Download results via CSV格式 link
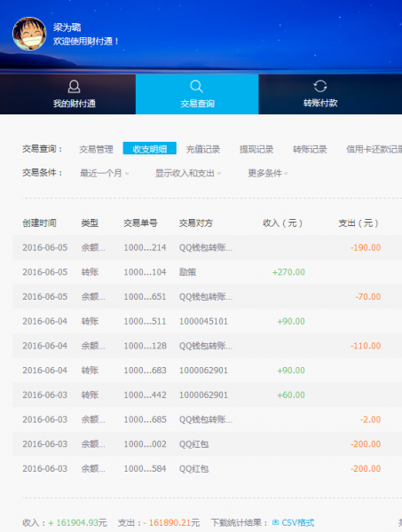This screenshot has width=402, height=532. 298,522
